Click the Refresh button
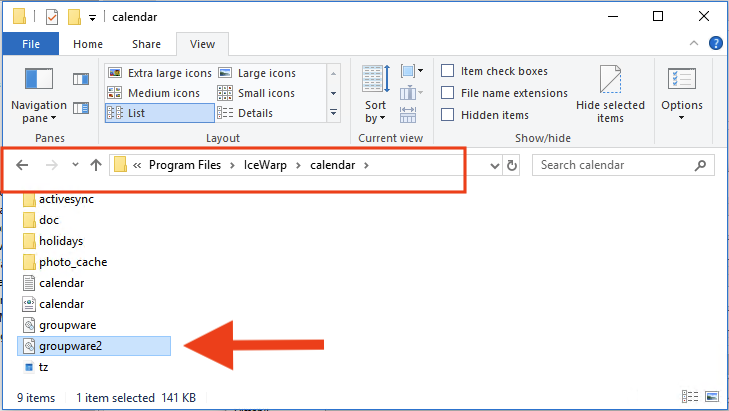Image resolution: width=729 pixels, height=411 pixels. 511,166
